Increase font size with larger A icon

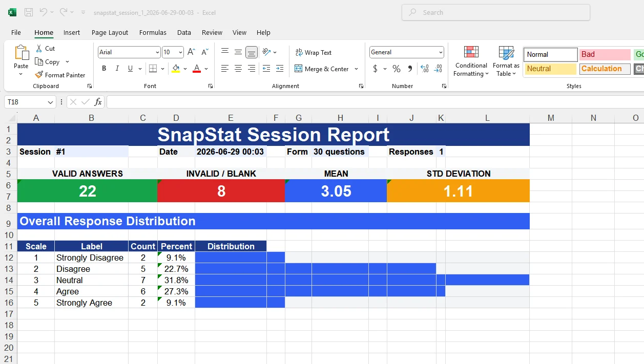(x=191, y=52)
